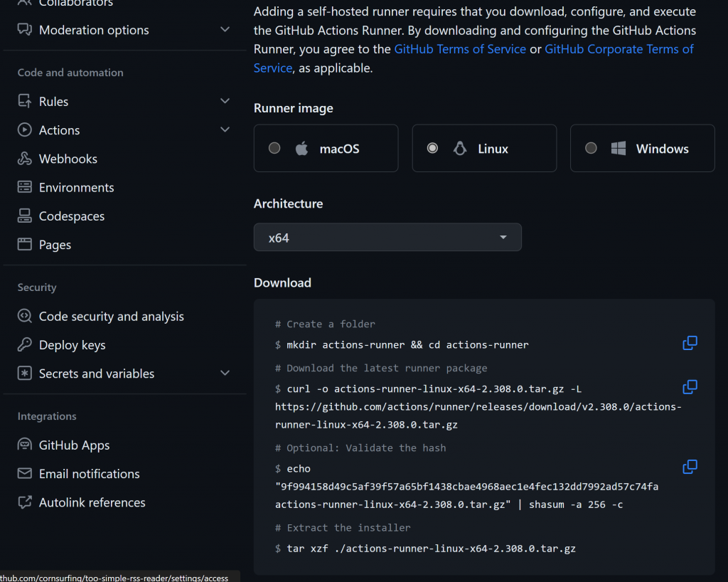The height and width of the screenshot is (582, 728).
Task: Click the Windows logo icon
Action: (619, 149)
